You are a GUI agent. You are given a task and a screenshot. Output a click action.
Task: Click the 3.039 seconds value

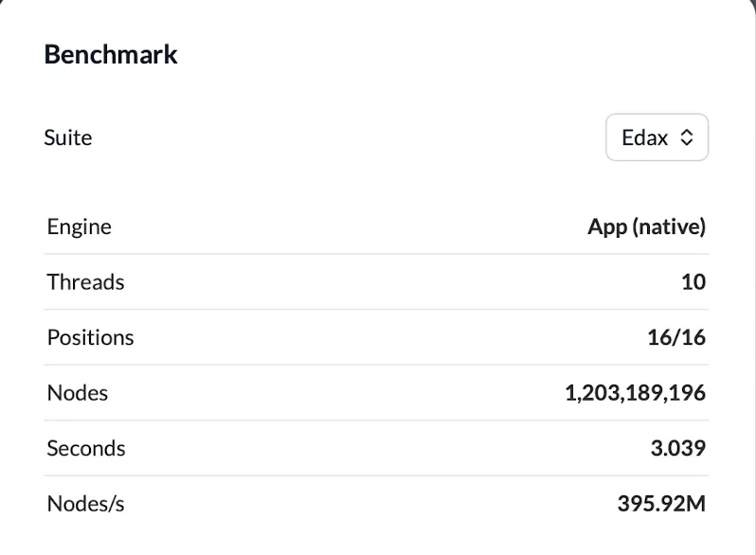coord(678,448)
